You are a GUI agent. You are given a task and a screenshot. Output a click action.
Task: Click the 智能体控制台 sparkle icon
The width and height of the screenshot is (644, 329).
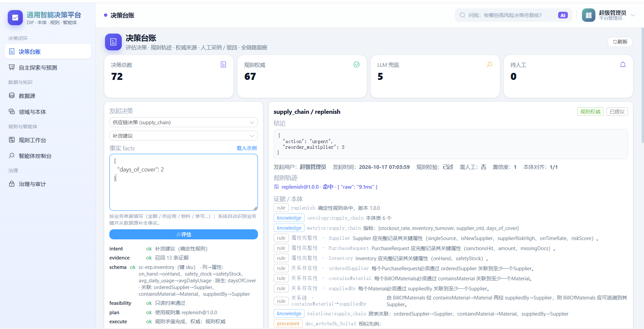[12, 155]
